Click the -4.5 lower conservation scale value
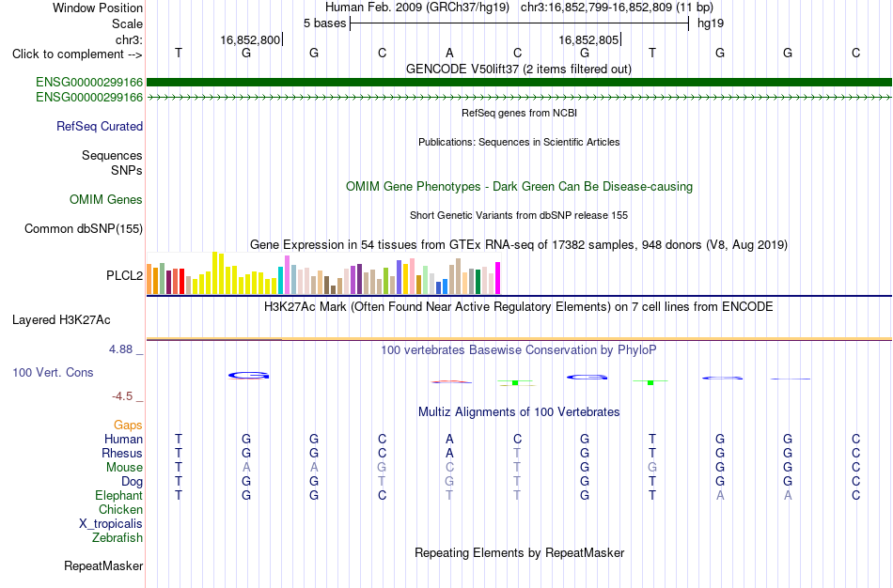Viewport: 893px width, 588px height. [122, 396]
